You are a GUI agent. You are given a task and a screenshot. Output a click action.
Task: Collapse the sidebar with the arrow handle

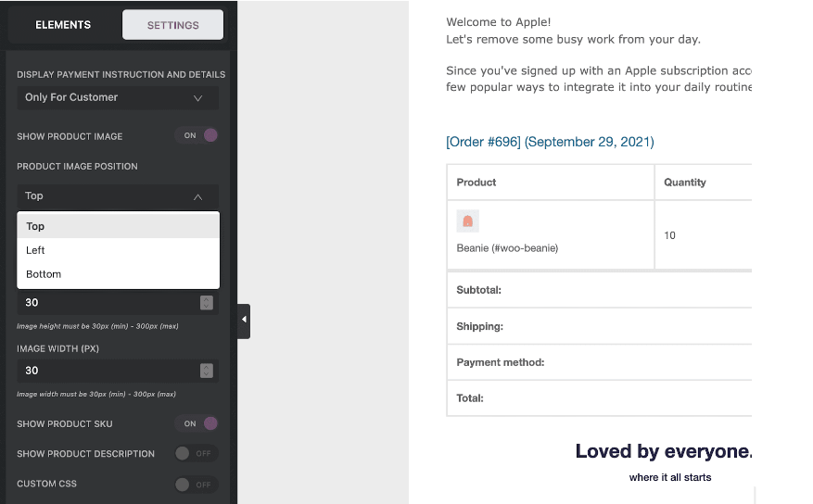click(x=244, y=321)
